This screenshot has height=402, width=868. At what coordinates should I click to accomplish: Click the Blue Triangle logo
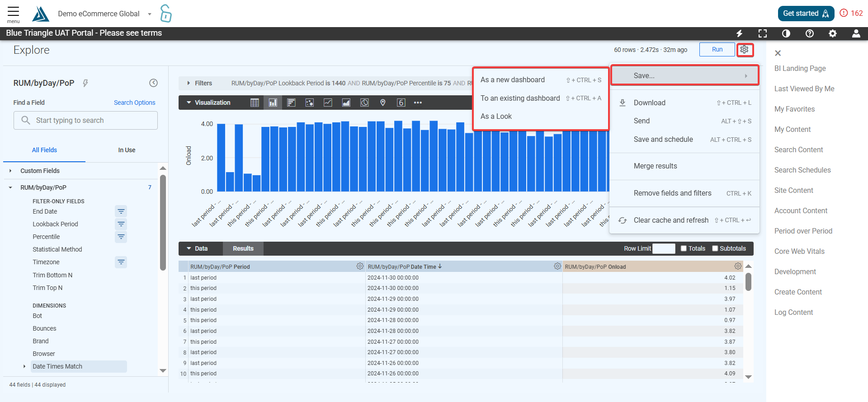(x=40, y=14)
